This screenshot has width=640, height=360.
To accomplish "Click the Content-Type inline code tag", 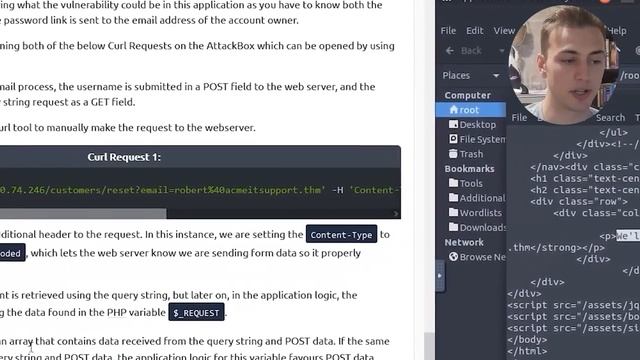I will 341,235.
